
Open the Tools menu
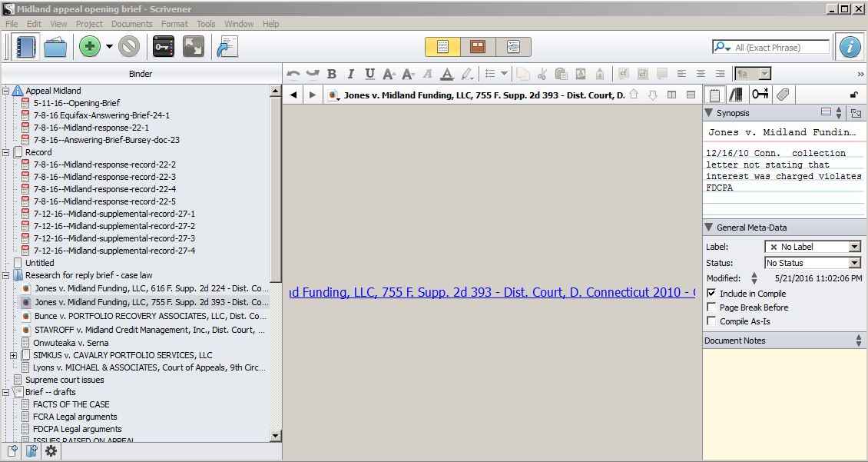click(206, 24)
